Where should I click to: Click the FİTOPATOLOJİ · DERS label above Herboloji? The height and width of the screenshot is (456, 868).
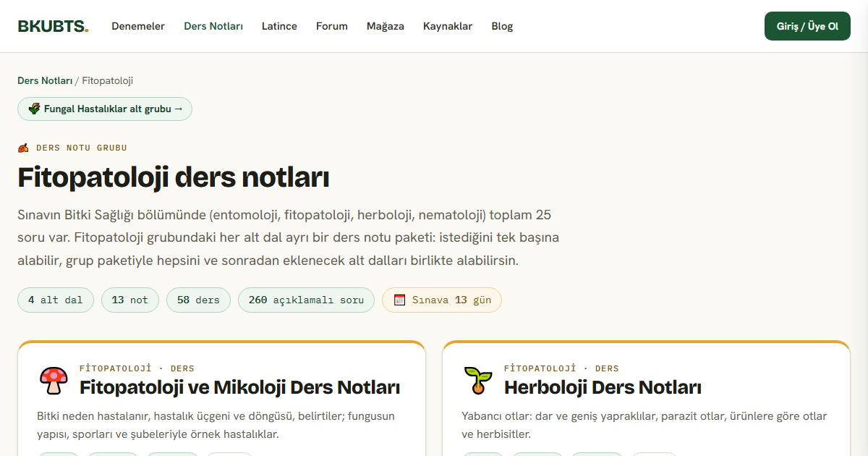click(561, 368)
